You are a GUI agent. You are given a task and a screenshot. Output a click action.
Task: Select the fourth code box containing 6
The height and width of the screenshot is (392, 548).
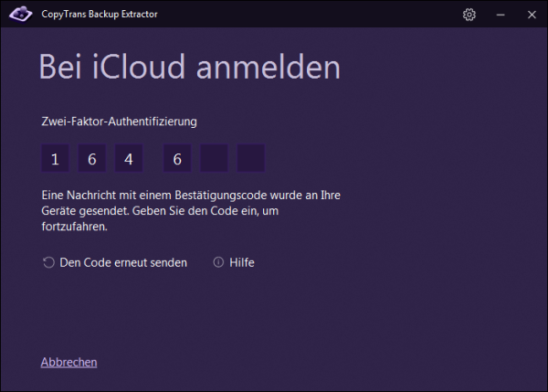(177, 159)
